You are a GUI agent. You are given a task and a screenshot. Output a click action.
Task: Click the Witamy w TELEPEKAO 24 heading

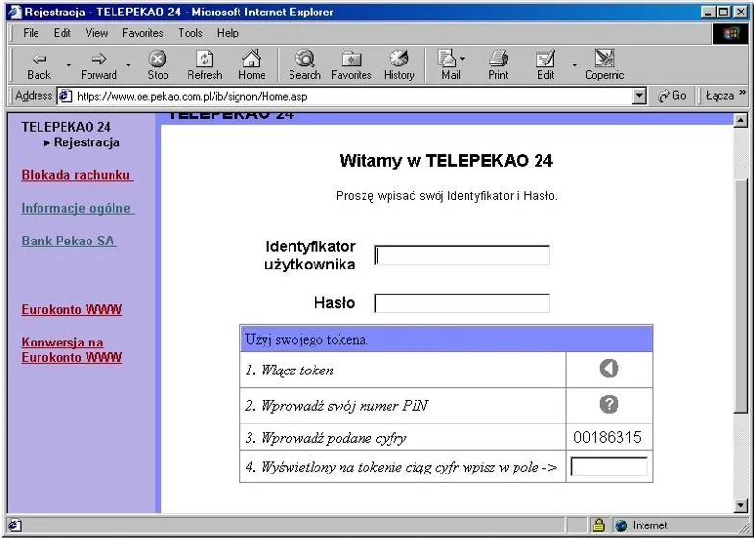(x=446, y=160)
